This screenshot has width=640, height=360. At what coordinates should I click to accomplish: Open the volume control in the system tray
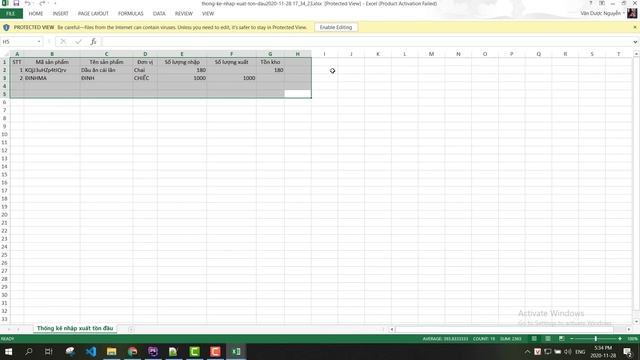tap(568, 351)
